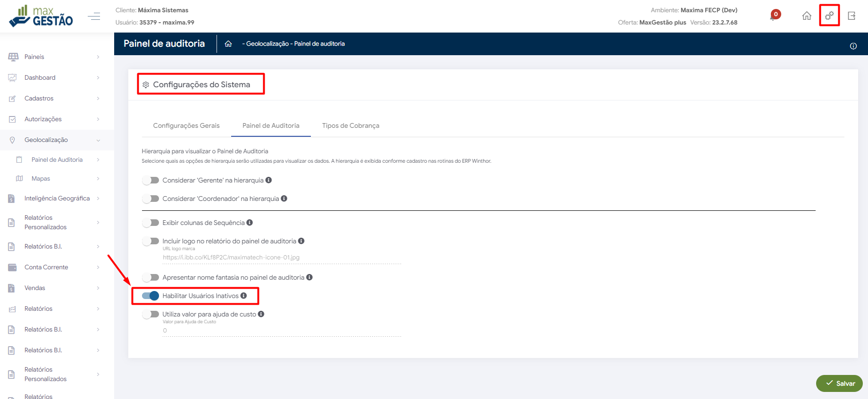Viewport: 868px width, 399px height.
Task: Select the Painel de Auditoria tab
Action: [271, 125]
